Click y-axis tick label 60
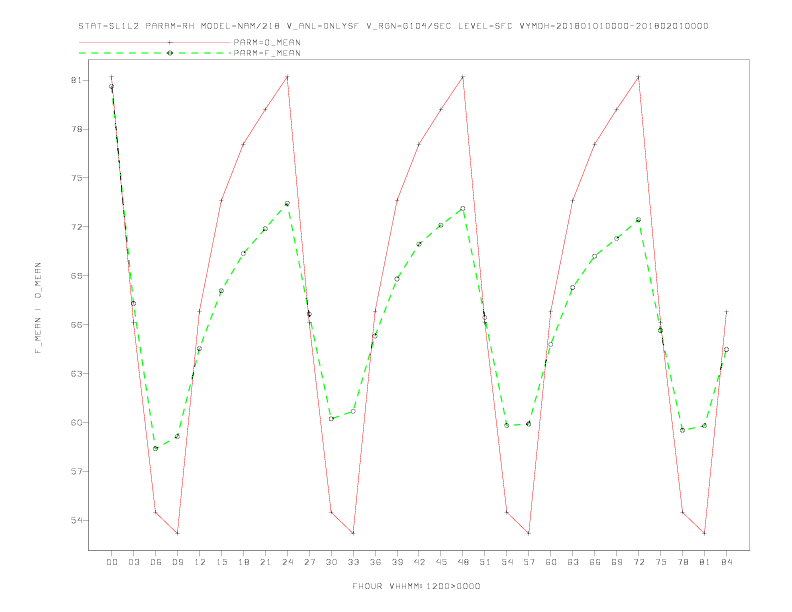792x612 pixels. tap(76, 423)
